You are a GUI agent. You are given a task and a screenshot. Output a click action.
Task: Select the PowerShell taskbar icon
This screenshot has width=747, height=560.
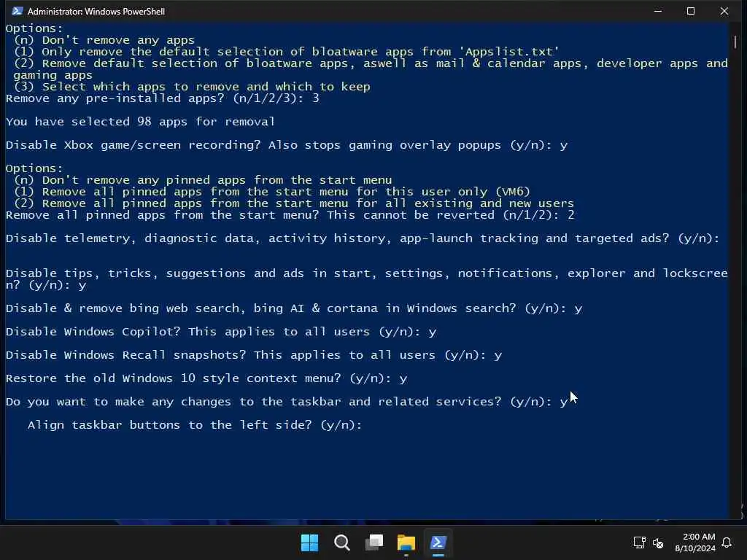[438, 542]
